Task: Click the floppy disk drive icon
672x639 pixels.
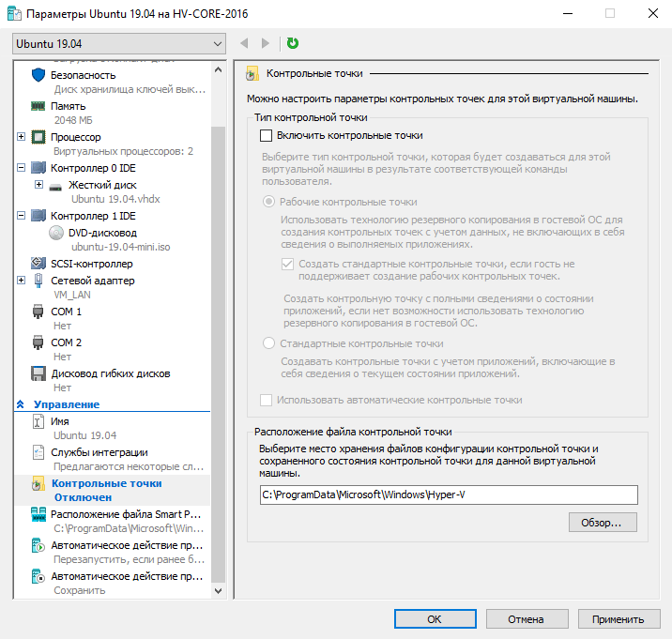Action: 38,373
